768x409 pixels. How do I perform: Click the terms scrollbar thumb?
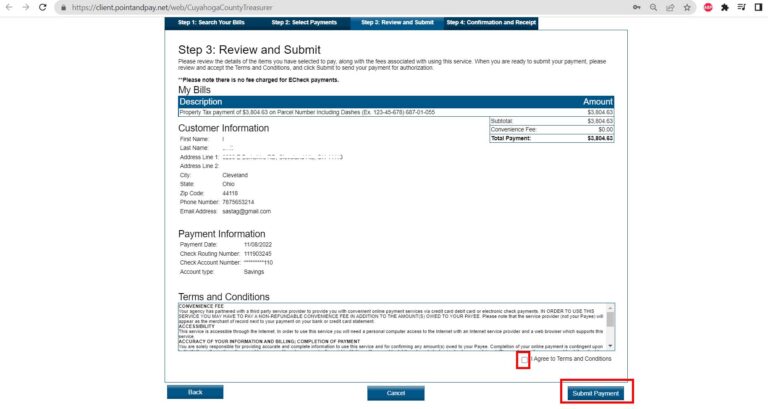pyautogui.click(x=610, y=319)
